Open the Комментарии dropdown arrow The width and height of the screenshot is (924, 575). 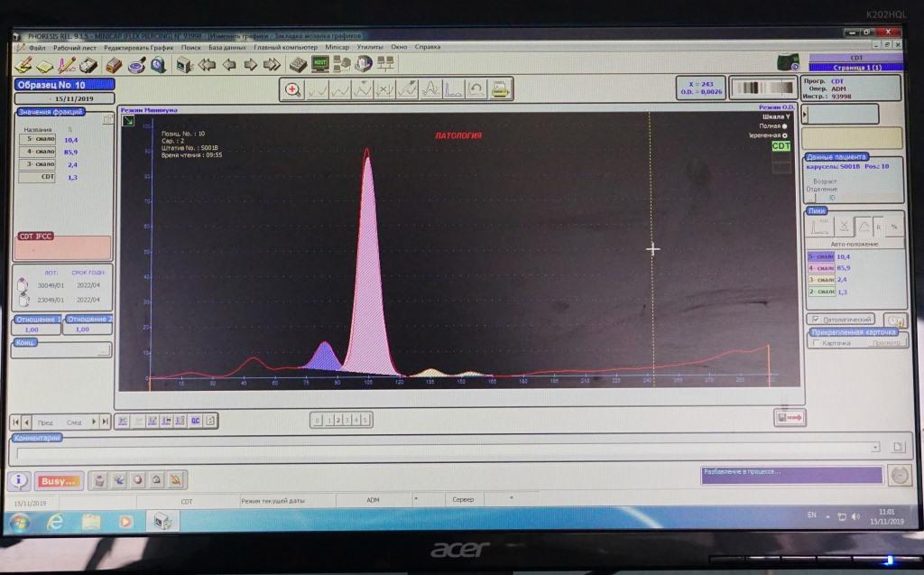click(875, 447)
